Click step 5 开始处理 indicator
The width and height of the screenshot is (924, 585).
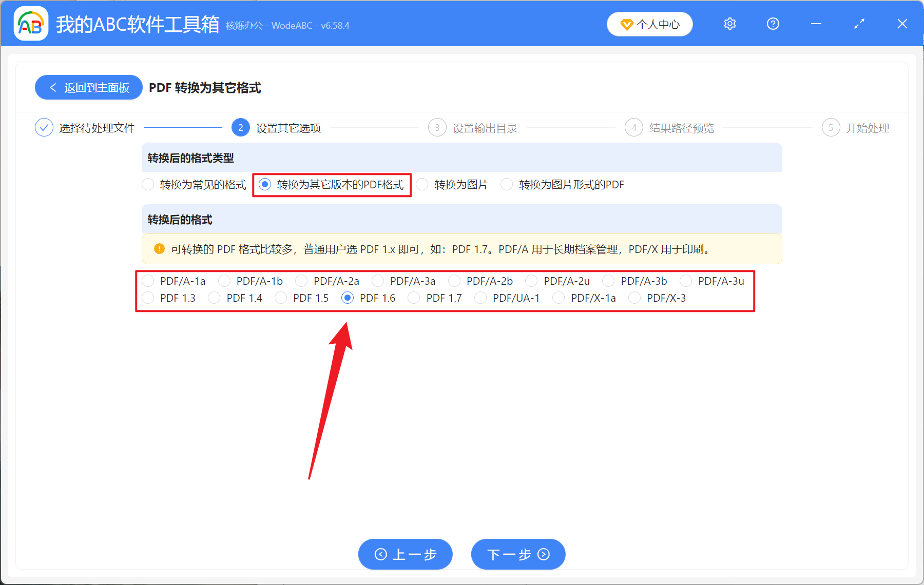831,127
